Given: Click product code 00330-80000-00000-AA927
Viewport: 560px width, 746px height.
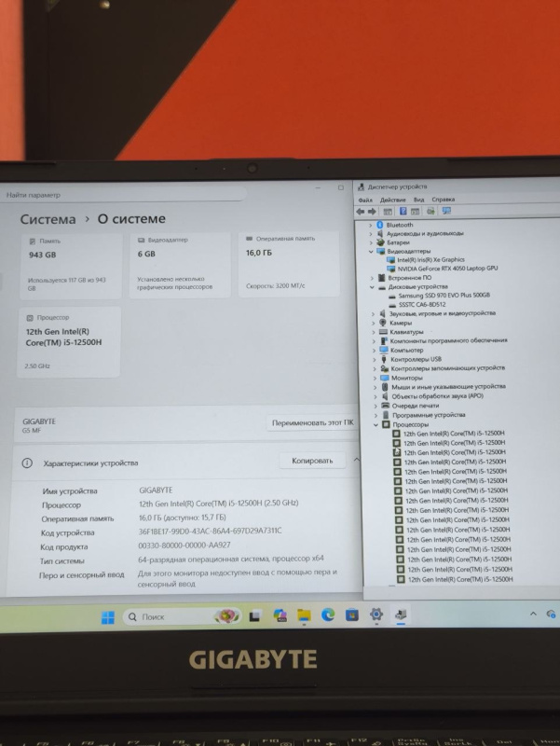Looking at the screenshot, I should (x=184, y=546).
